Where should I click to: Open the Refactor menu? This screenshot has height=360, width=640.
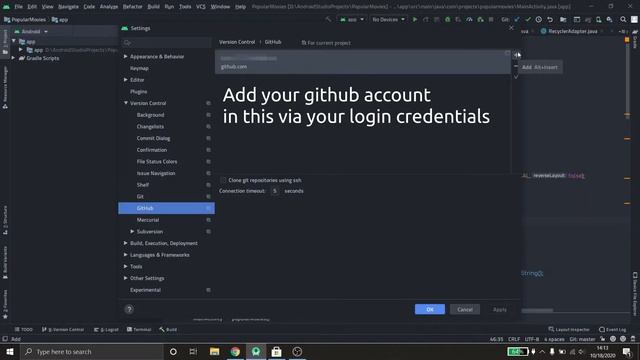click(133, 7)
